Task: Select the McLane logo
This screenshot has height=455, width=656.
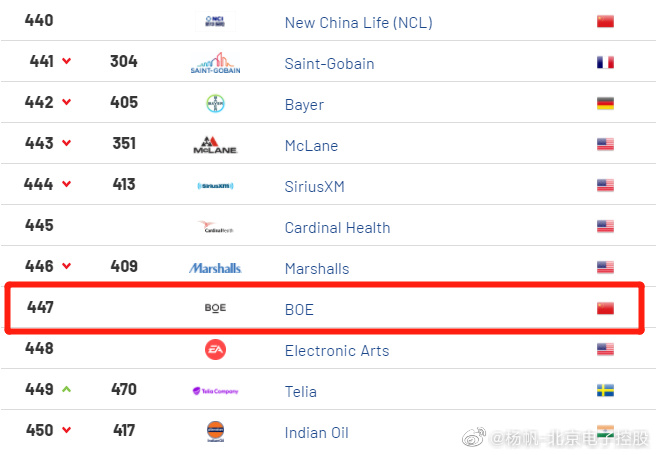Action: tap(215, 145)
